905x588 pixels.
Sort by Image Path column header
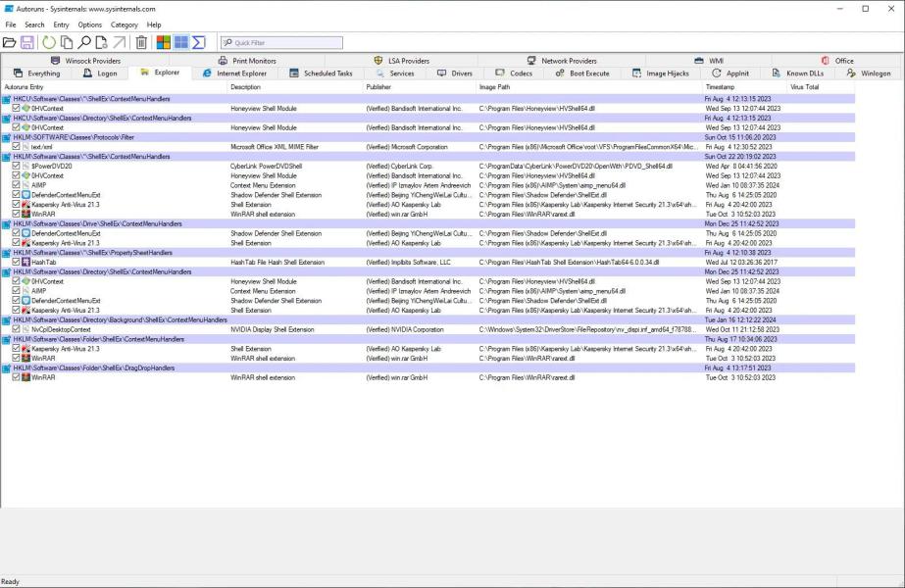click(588, 87)
